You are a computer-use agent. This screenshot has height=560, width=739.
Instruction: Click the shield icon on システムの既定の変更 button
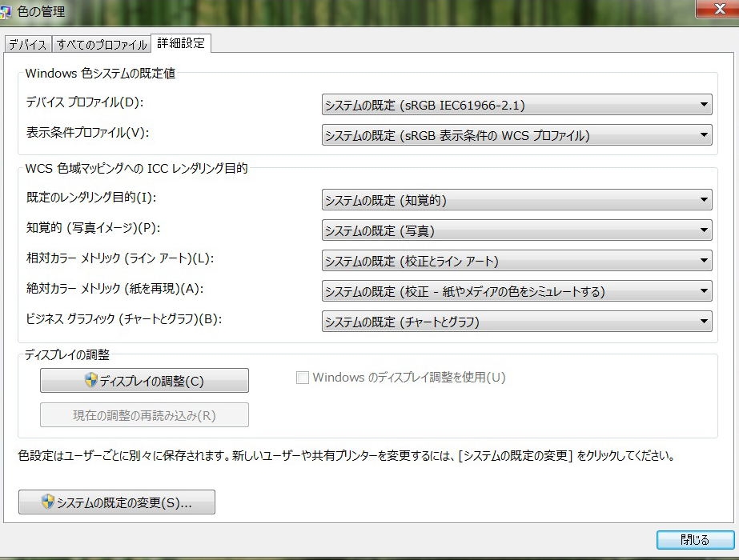pos(47,501)
